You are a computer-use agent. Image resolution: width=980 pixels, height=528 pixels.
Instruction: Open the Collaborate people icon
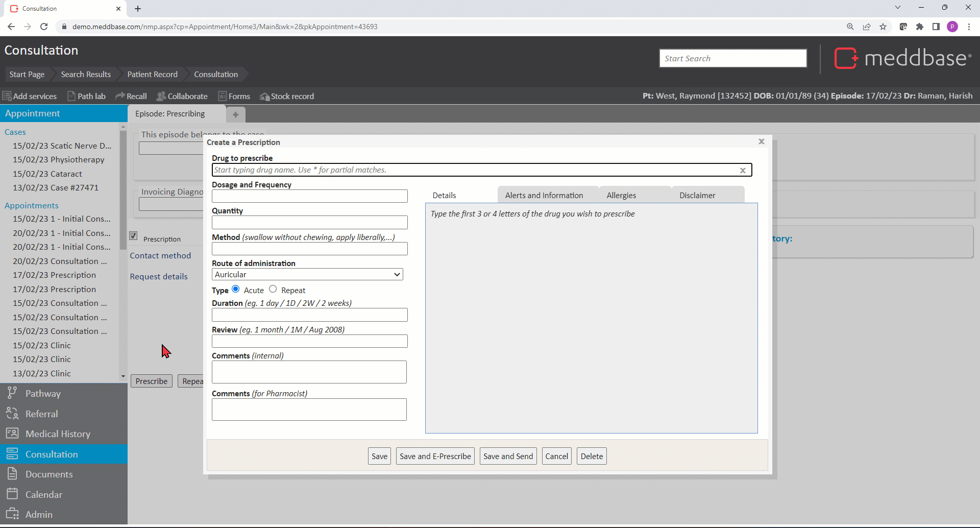tap(161, 96)
